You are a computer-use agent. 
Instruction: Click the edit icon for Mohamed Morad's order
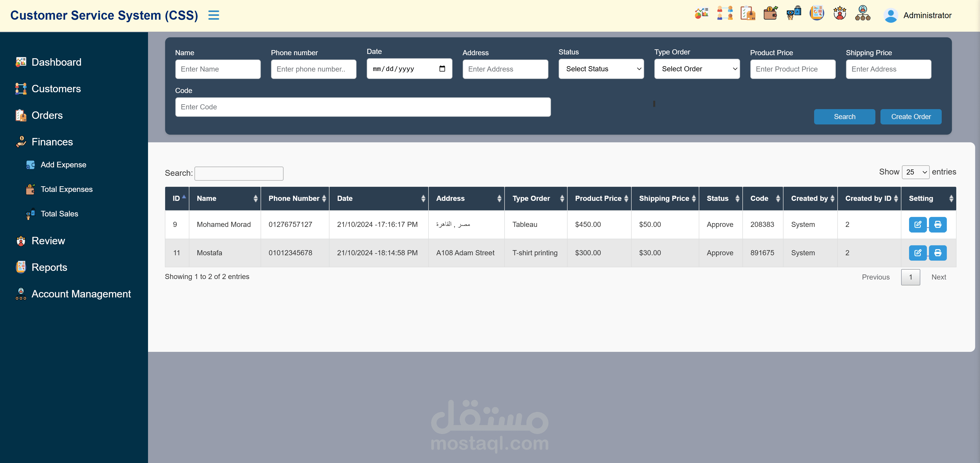point(918,224)
